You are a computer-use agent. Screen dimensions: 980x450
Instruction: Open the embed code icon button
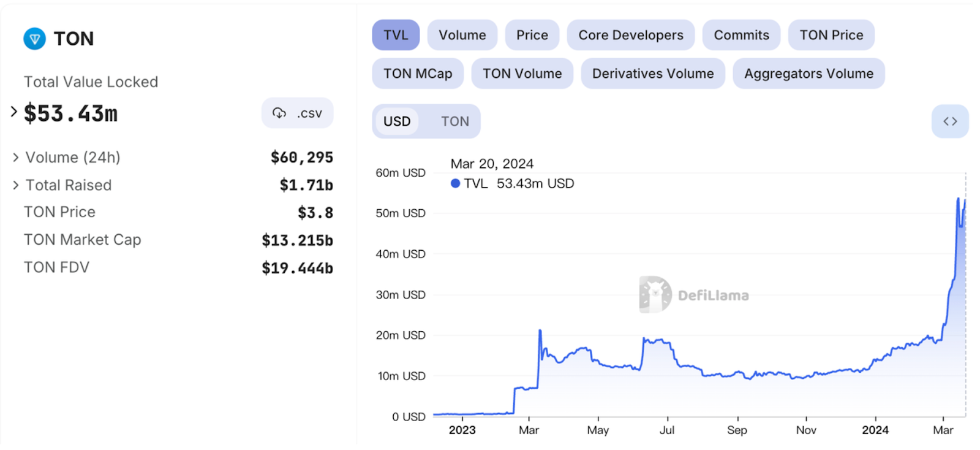pyautogui.click(x=950, y=121)
